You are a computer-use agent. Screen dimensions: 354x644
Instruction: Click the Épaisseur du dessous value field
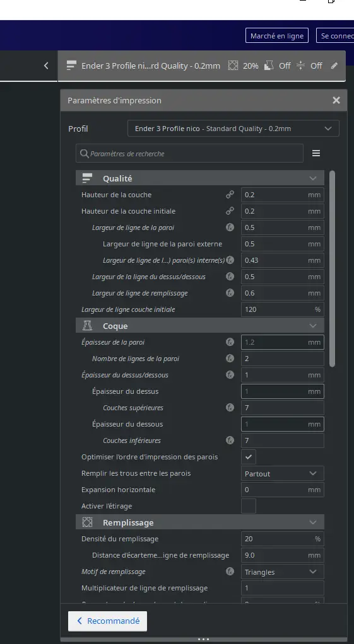[283, 424]
